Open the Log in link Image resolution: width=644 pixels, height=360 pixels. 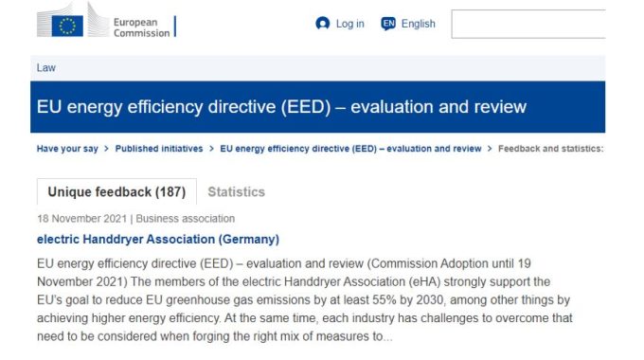[349, 24]
